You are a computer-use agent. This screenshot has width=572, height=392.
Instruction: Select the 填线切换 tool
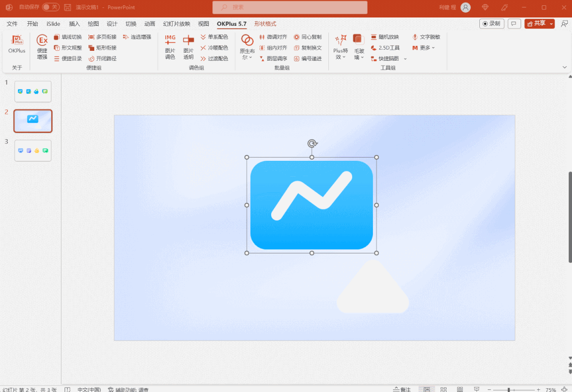[68, 37]
